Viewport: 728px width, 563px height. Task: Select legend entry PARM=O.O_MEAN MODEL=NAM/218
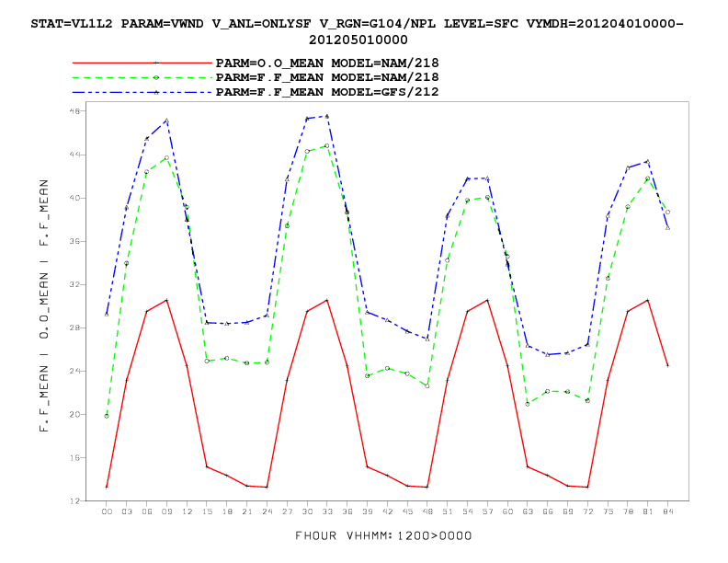327,63
